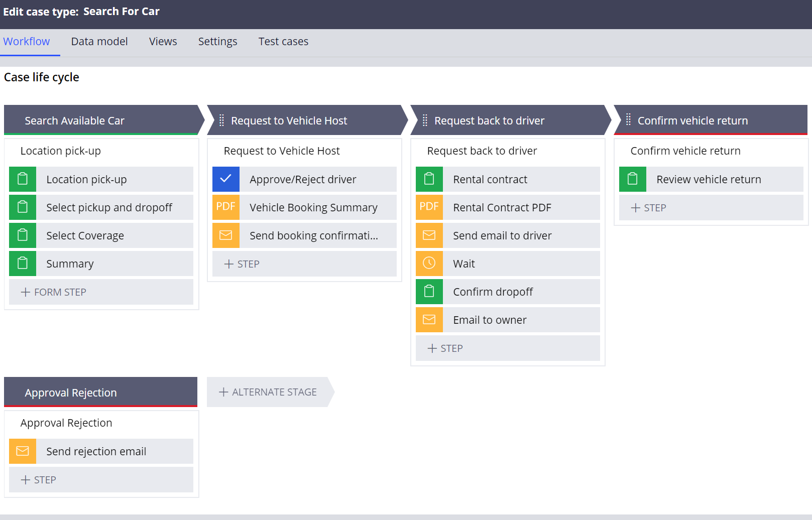
Task: Select the Approval Rejection process title
Action: 66,423
